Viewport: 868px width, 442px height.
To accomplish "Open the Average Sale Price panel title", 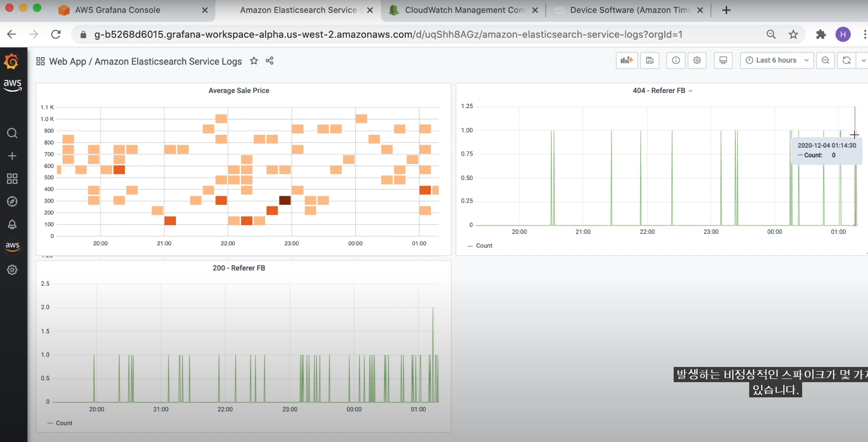I will pos(239,91).
